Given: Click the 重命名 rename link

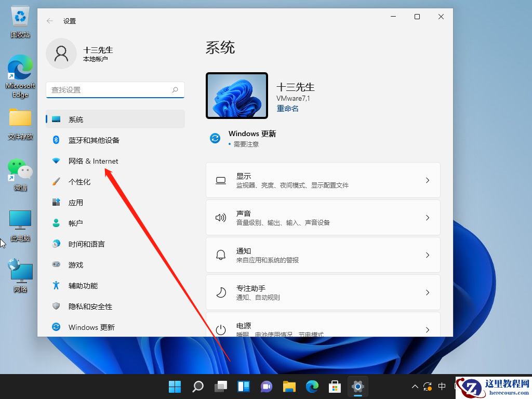Looking at the screenshot, I should pos(287,108).
